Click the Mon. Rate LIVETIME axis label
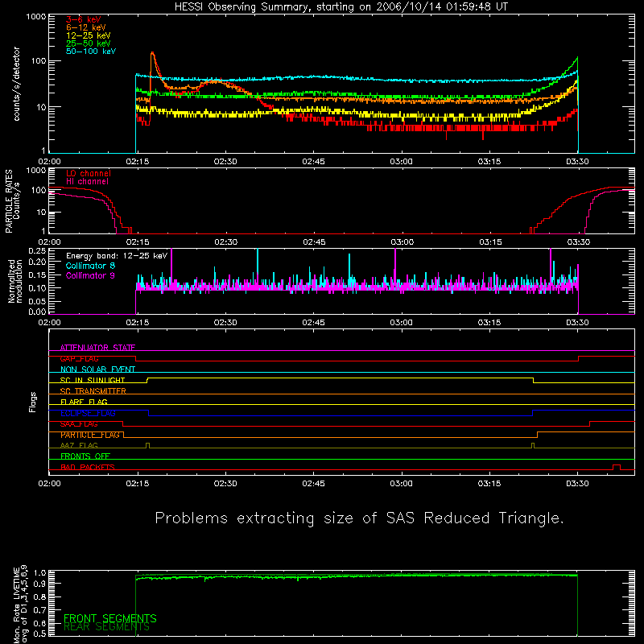The height and width of the screenshot is (644, 644). click(x=20, y=604)
